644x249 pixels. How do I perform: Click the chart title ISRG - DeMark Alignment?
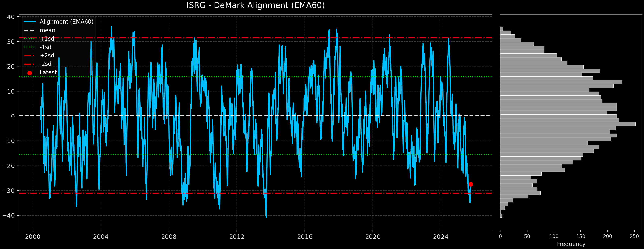click(x=256, y=5)
